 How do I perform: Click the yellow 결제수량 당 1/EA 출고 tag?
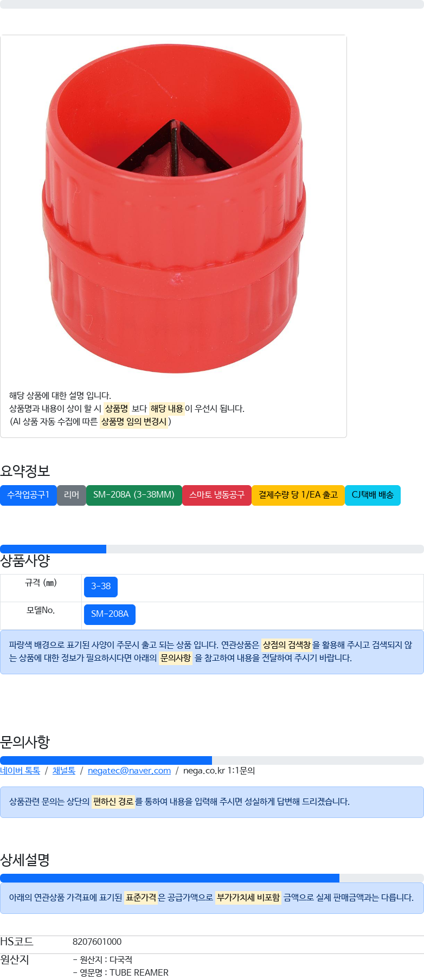298,495
